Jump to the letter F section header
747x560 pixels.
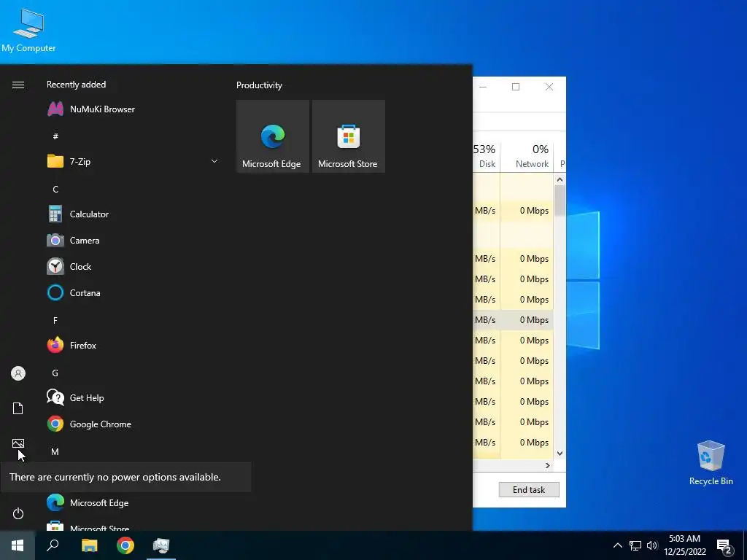pos(55,321)
